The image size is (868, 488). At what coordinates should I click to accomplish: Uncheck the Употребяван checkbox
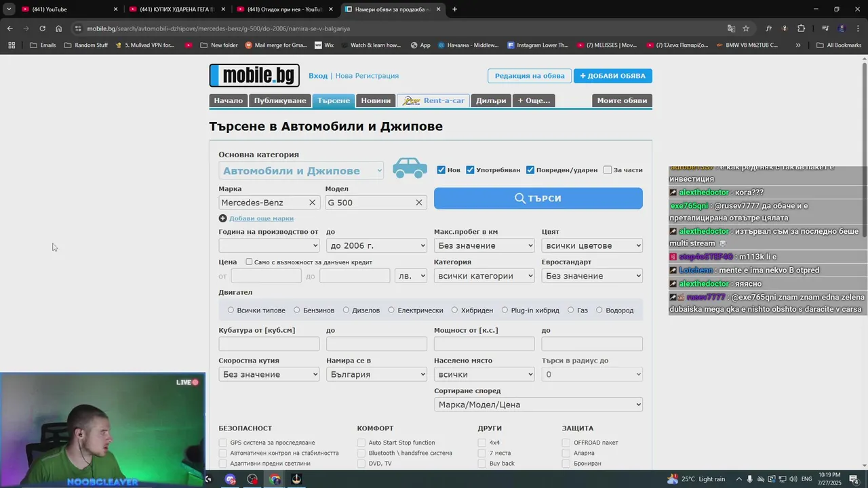point(470,170)
